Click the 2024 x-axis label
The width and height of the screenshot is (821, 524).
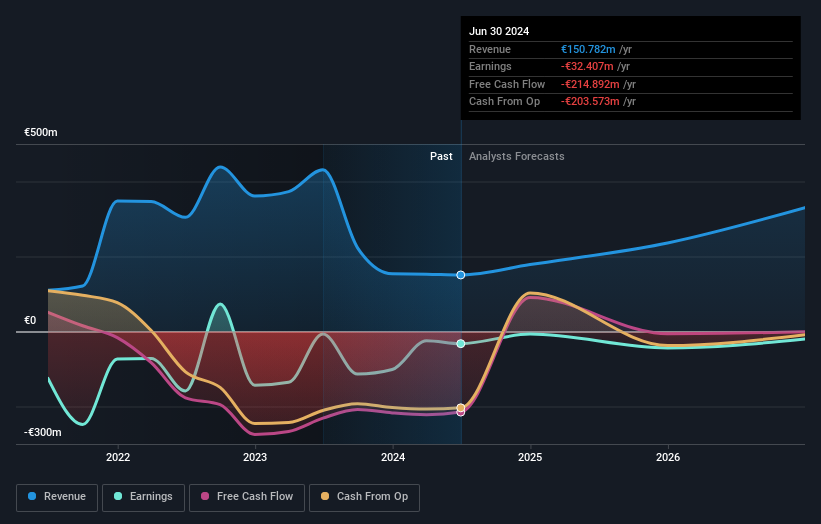coord(393,457)
